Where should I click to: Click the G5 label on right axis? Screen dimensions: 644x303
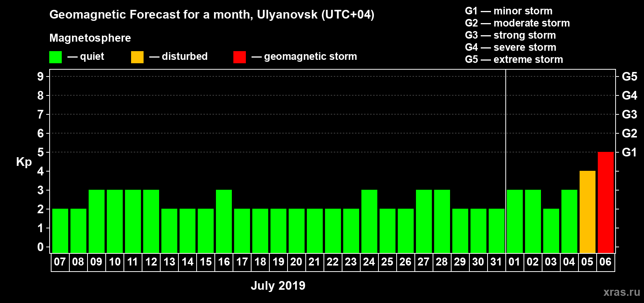(x=629, y=77)
